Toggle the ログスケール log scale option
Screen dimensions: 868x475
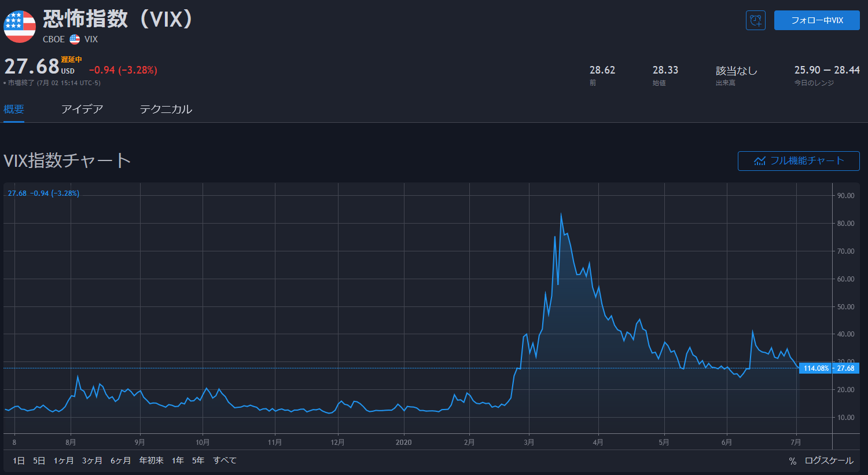(829, 461)
